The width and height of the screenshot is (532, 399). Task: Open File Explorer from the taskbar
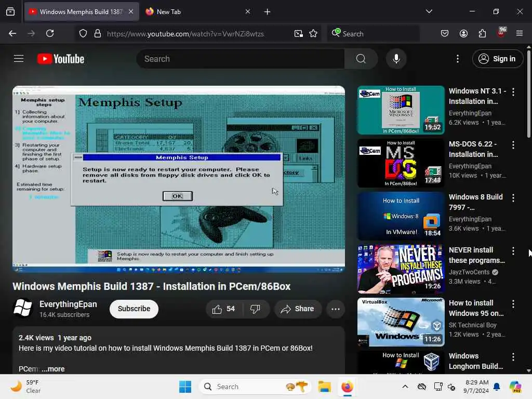(324, 387)
